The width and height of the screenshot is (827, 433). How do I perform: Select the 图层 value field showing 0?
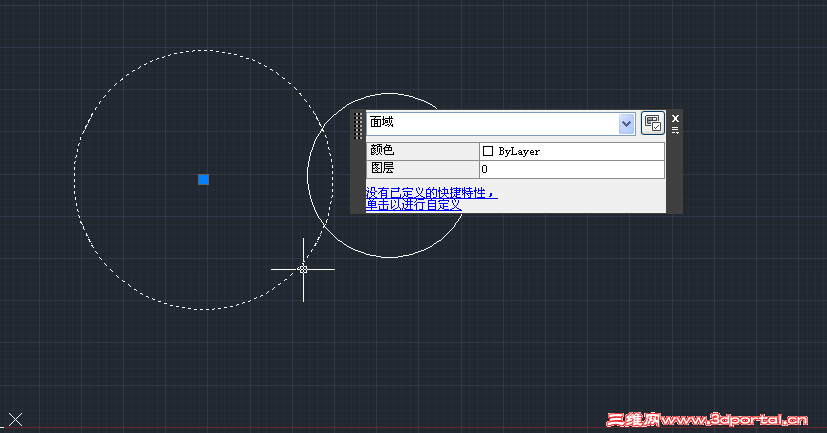point(572,169)
